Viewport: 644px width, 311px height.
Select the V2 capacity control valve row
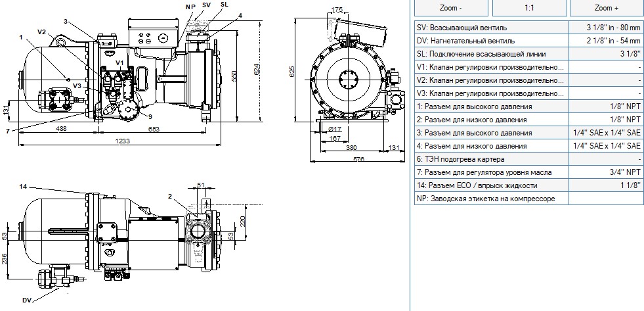tap(528, 81)
